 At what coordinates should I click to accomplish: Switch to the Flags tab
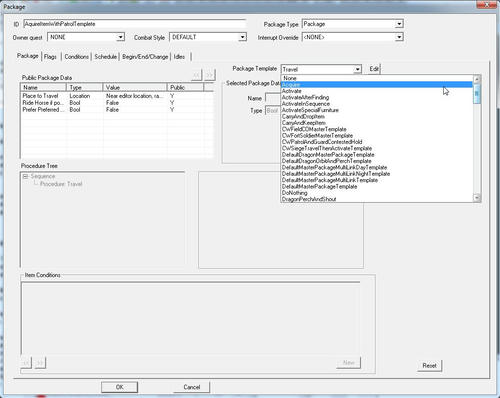coord(50,57)
